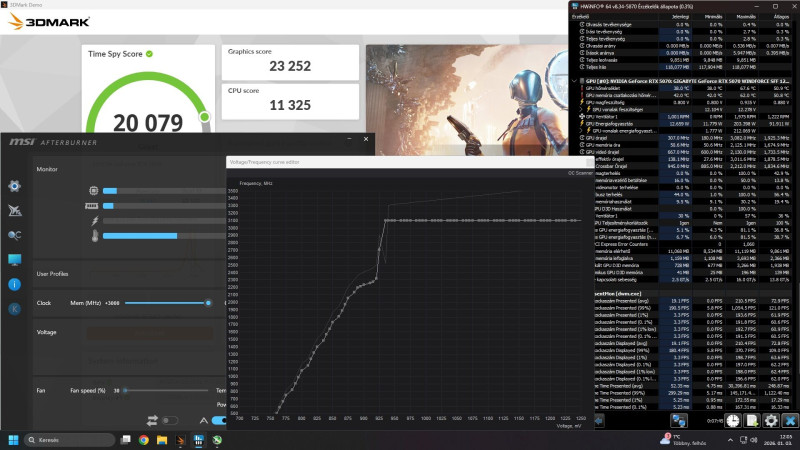Select the curve point at 3100 MHz plateau start
The height and width of the screenshot is (450, 800).
pos(386,220)
